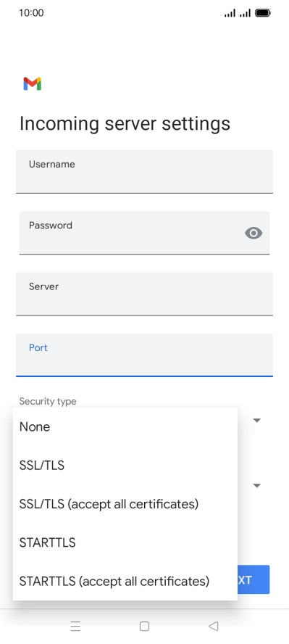289x644 pixels.
Task: Open recent apps menu icon
Action: [75, 626]
